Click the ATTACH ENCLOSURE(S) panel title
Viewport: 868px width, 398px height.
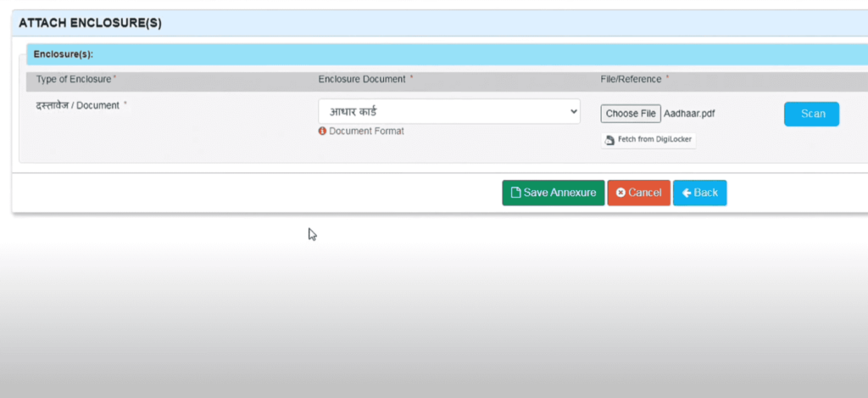90,24
